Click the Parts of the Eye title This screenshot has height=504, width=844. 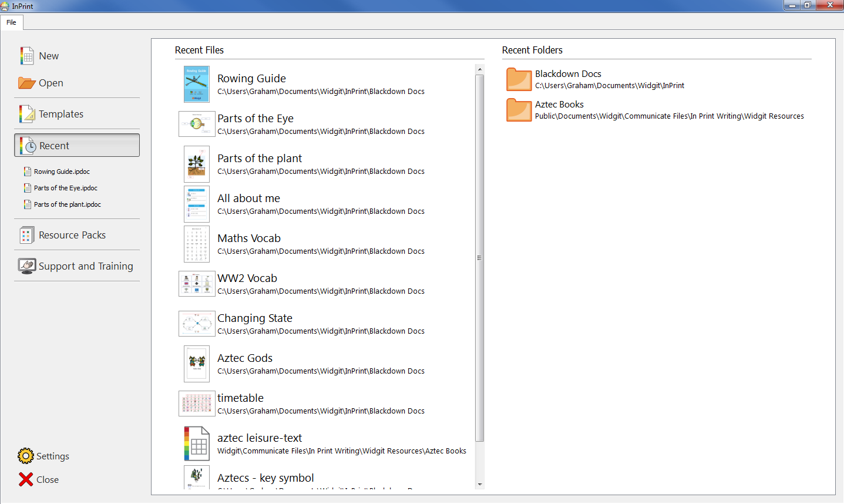pos(255,118)
